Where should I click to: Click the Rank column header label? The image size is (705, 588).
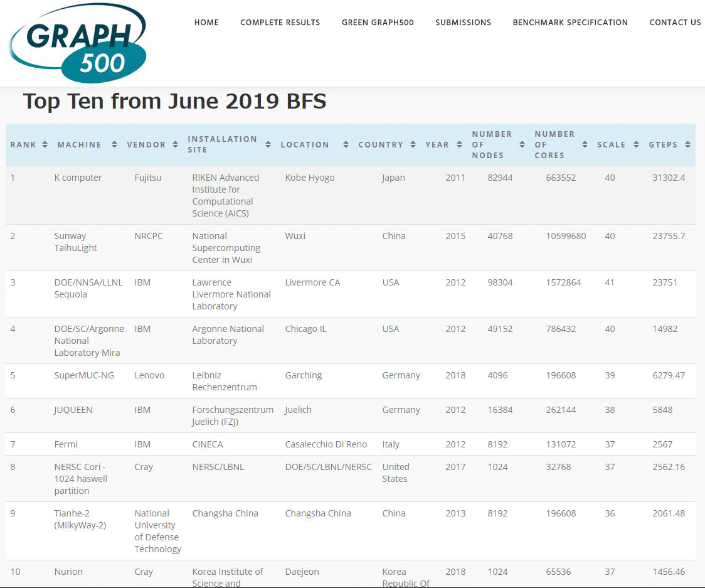(23, 144)
